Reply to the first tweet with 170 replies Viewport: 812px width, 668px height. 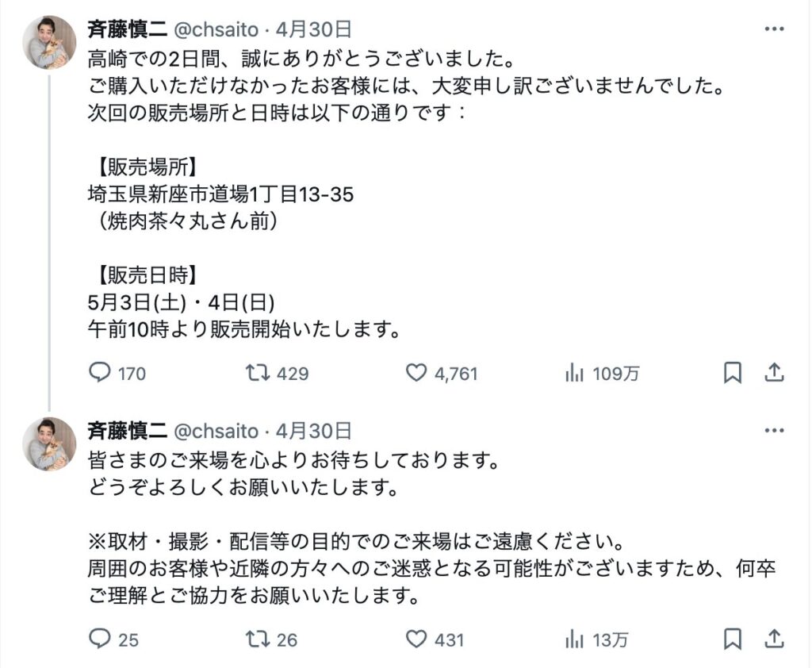pyautogui.click(x=100, y=372)
